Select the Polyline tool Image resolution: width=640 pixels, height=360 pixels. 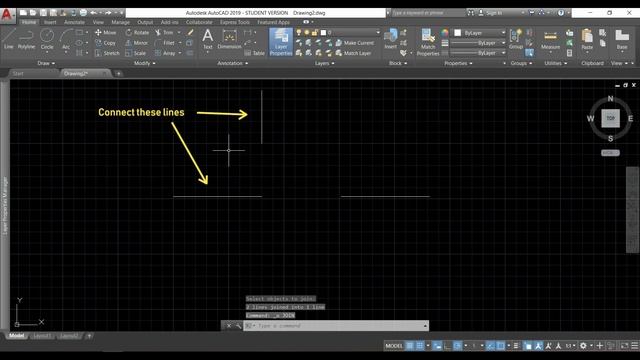(x=26, y=40)
